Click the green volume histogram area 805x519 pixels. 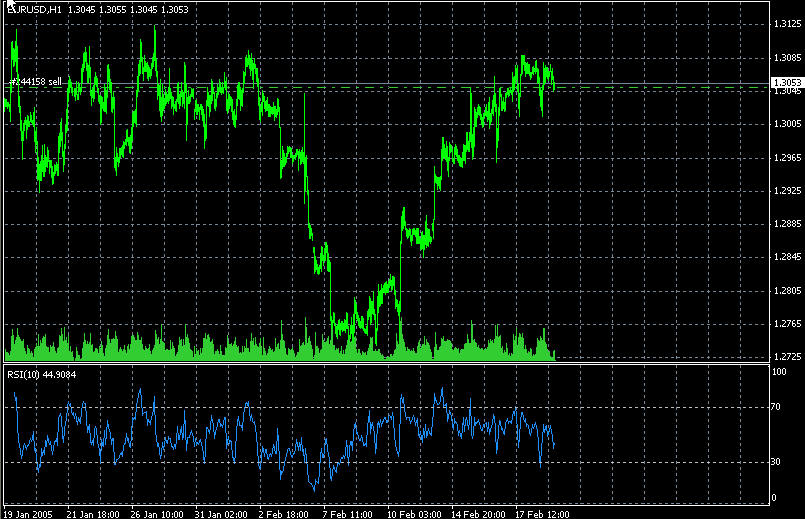200,349
